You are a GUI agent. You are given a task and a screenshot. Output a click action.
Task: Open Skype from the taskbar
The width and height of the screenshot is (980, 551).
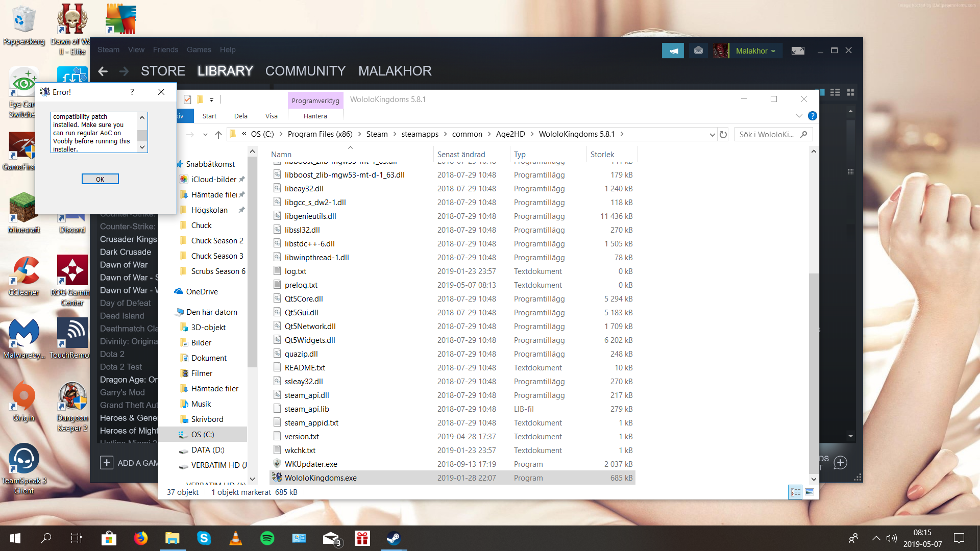(x=204, y=538)
